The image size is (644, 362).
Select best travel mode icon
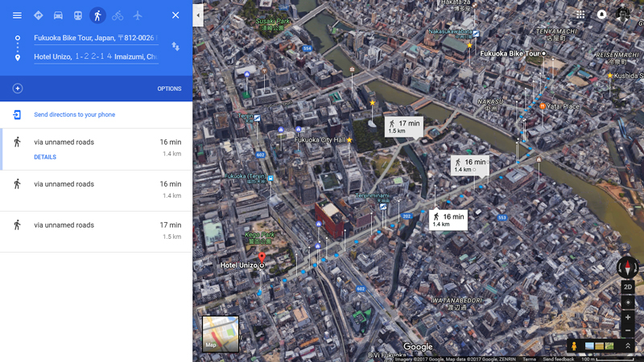click(x=38, y=15)
